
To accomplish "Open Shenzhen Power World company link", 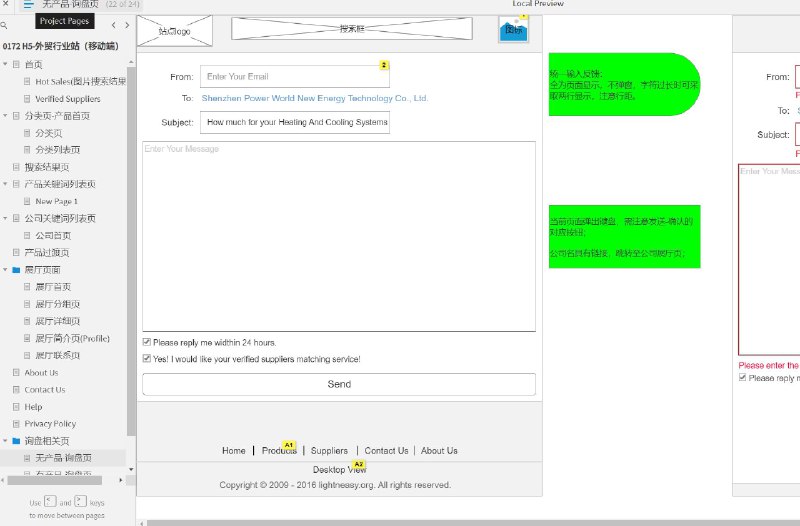I will tap(315, 98).
